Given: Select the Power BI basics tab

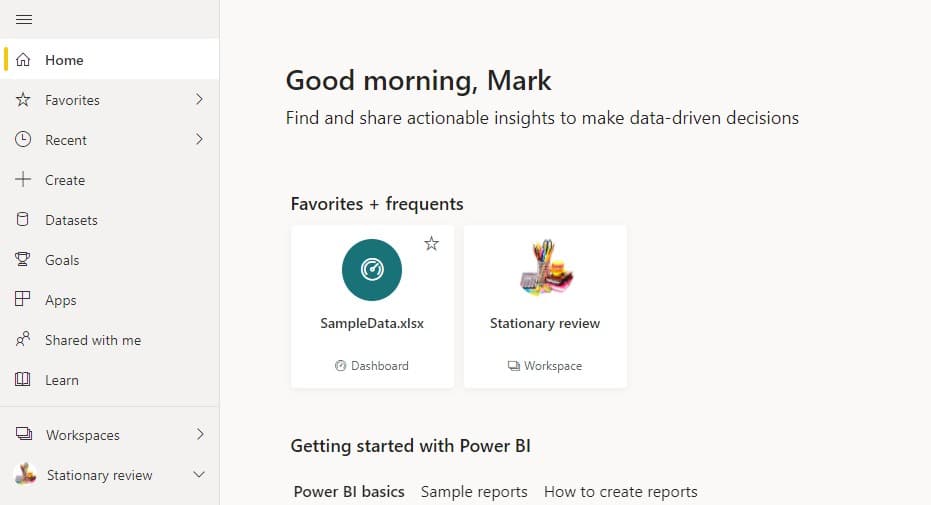Looking at the screenshot, I should tap(349, 491).
